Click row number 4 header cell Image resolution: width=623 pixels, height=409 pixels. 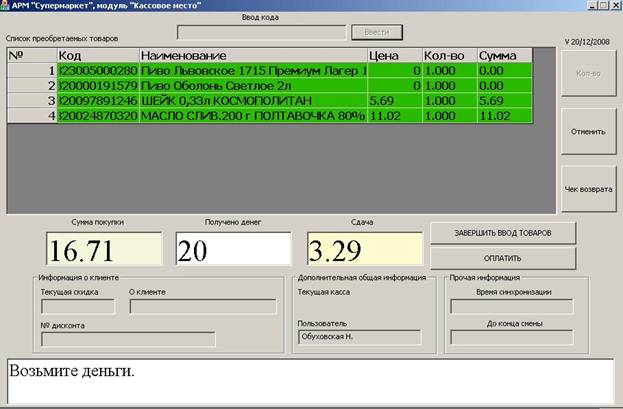pos(32,116)
